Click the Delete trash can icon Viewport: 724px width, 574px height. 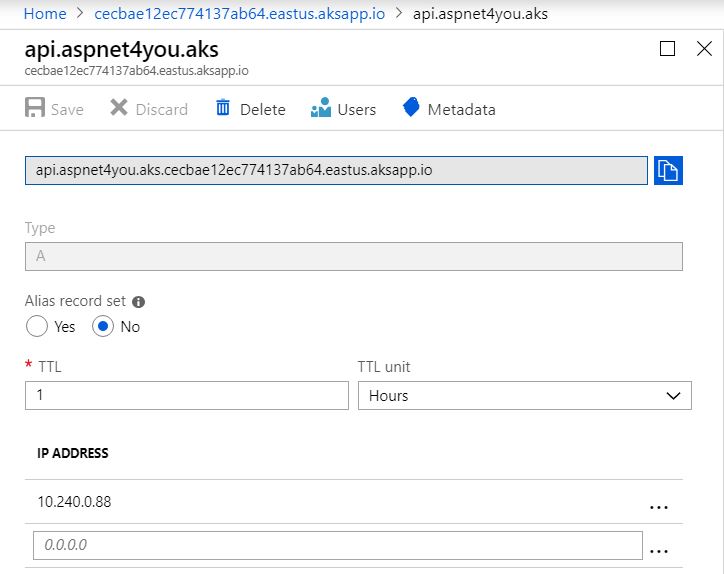223,108
